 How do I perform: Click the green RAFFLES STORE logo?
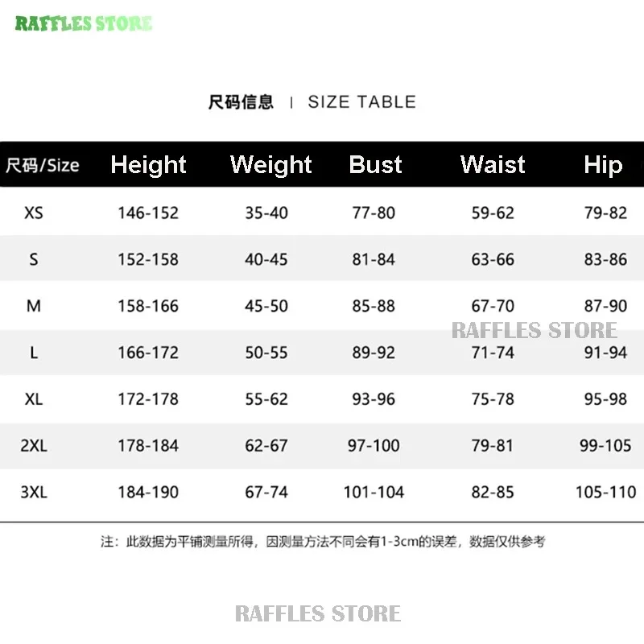point(84,23)
